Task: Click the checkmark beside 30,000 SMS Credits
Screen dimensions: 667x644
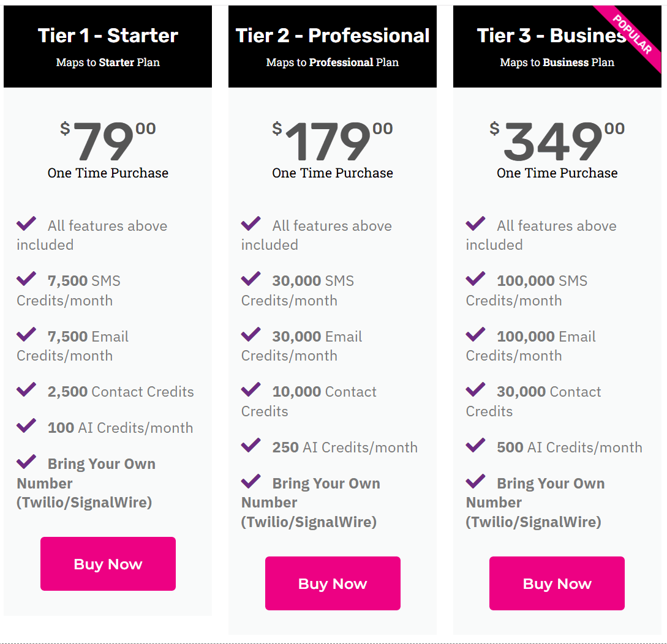Action: click(251, 279)
